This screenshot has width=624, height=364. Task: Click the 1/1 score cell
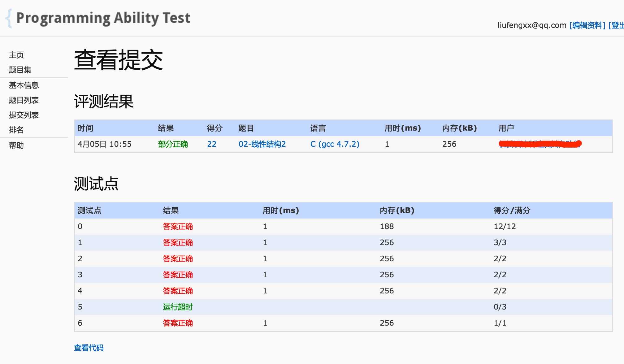tap(500, 323)
